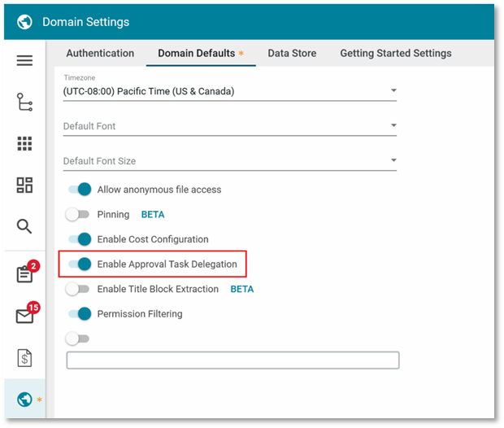Switch to the Data Store tab
The height and width of the screenshot is (428, 504).
[292, 53]
